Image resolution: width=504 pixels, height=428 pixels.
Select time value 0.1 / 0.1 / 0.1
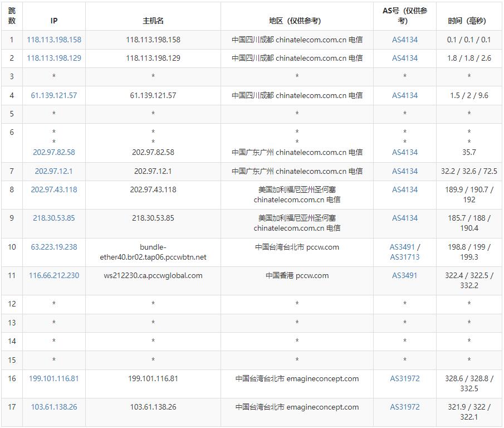[469, 40]
